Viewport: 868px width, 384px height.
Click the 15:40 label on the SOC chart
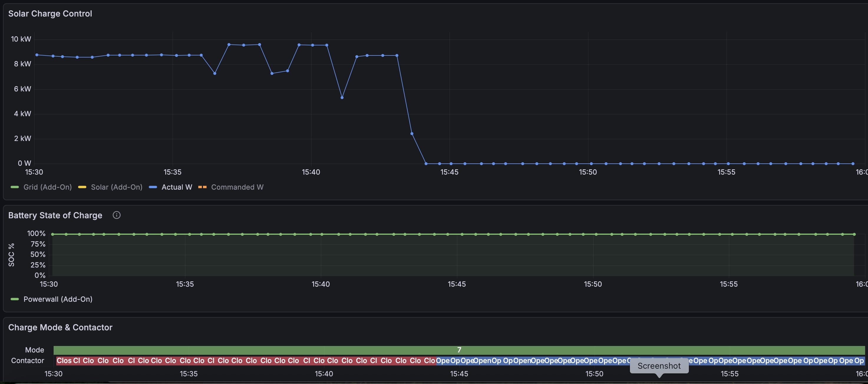[x=321, y=284]
